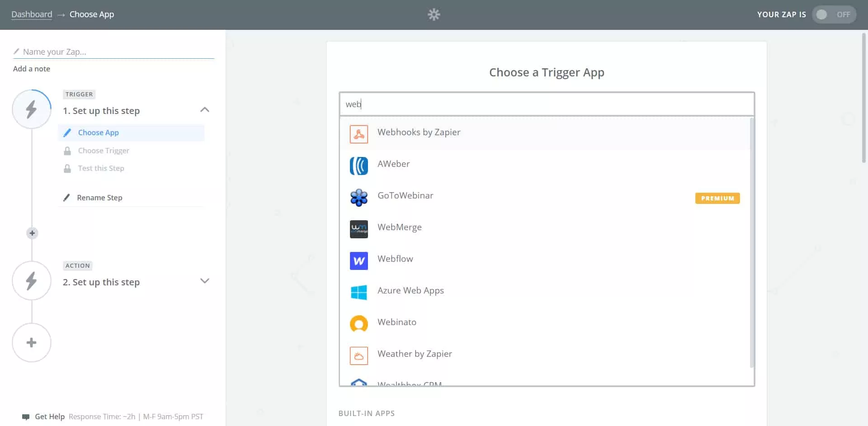Click the AWeber app icon
The width and height of the screenshot is (868, 426).
[359, 166]
